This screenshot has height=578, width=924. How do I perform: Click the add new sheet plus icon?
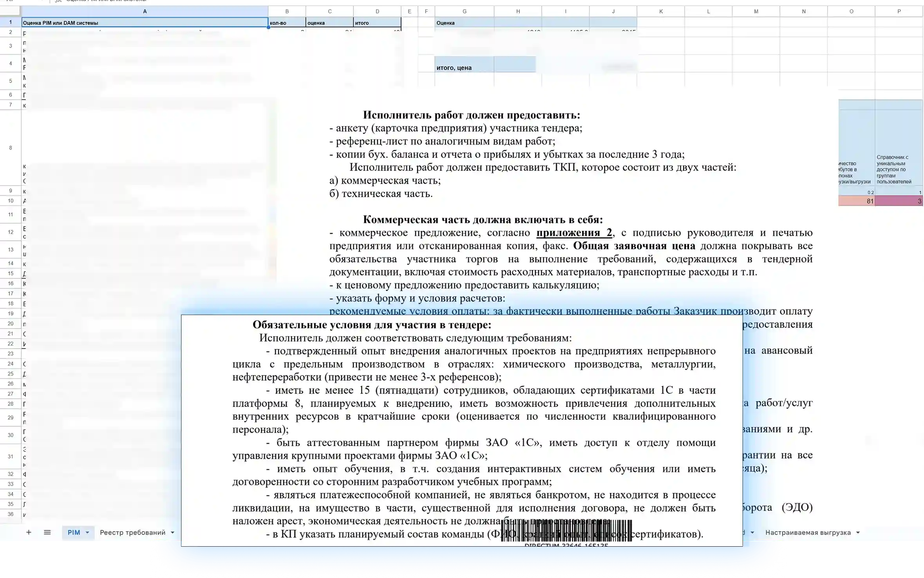(29, 532)
